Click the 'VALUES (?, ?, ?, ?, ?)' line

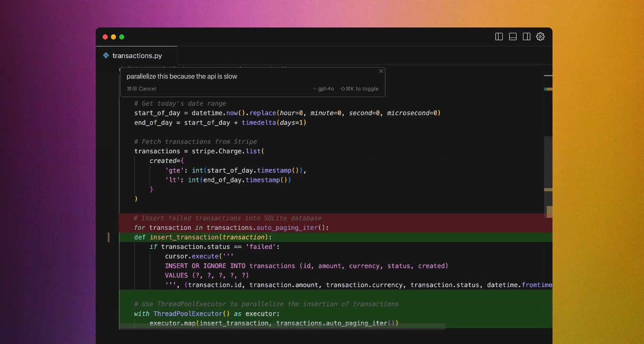click(x=207, y=275)
